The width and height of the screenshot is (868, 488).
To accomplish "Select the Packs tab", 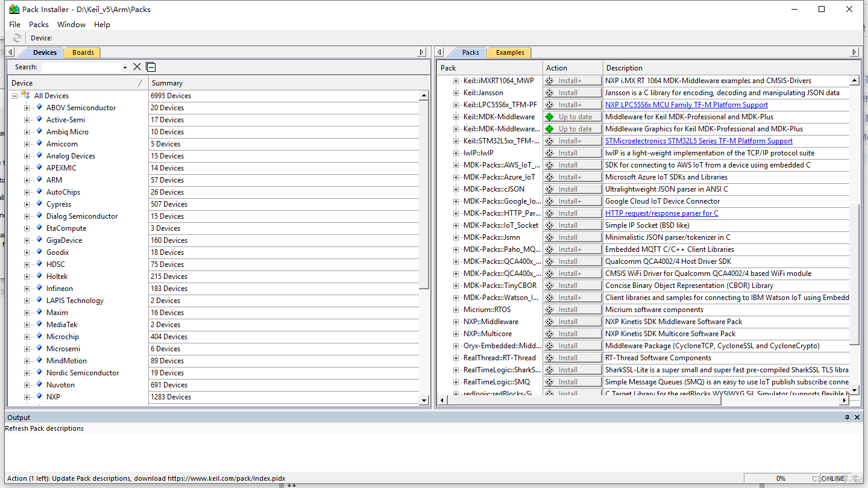I will click(x=470, y=52).
